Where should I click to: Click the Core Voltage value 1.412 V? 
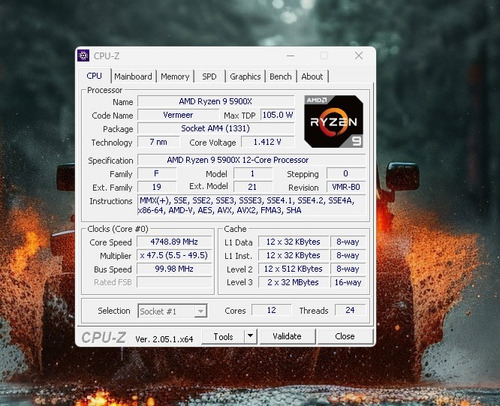pyautogui.click(x=268, y=142)
